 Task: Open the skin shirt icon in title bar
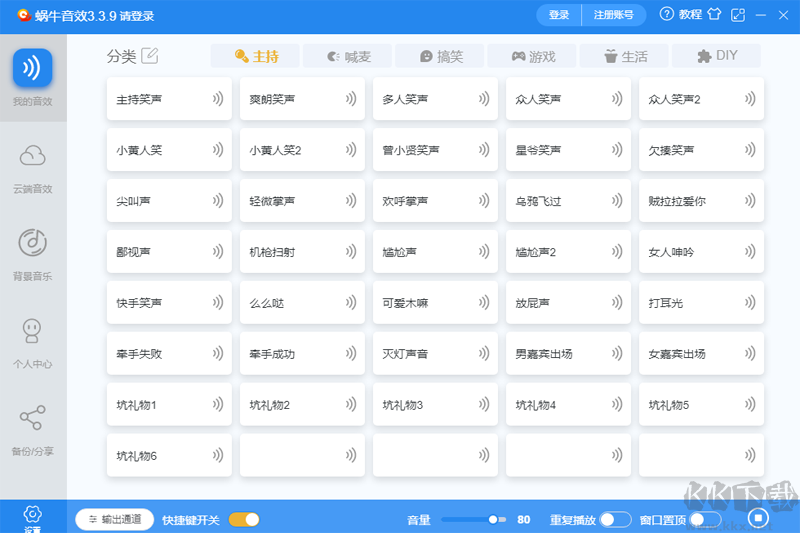point(714,14)
